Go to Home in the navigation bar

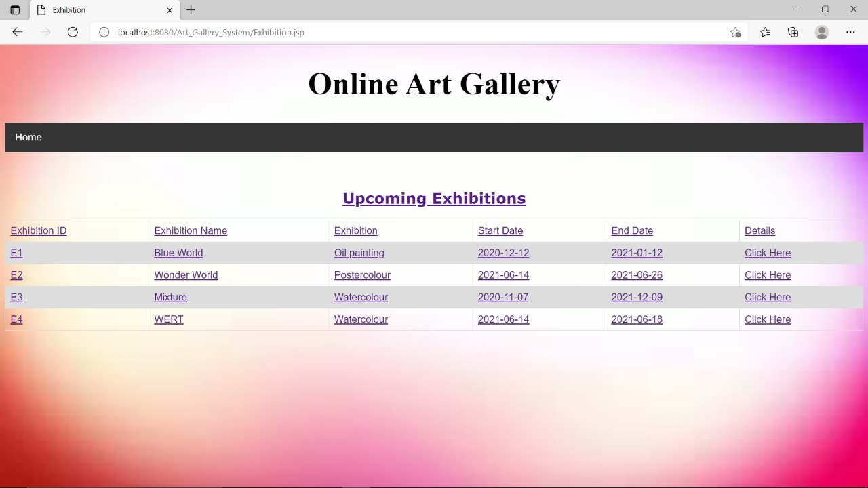point(28,137)
